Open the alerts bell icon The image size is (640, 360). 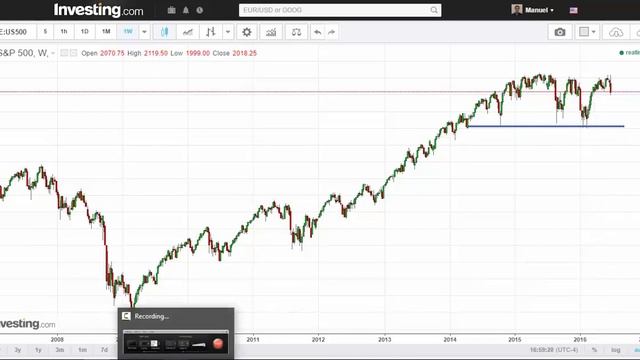(186, 10)
